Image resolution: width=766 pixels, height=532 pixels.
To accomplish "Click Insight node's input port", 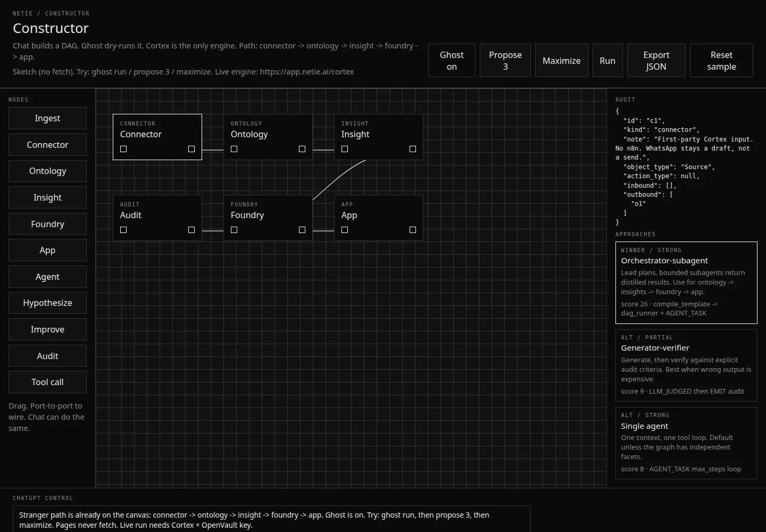I will tap(345, 149).
